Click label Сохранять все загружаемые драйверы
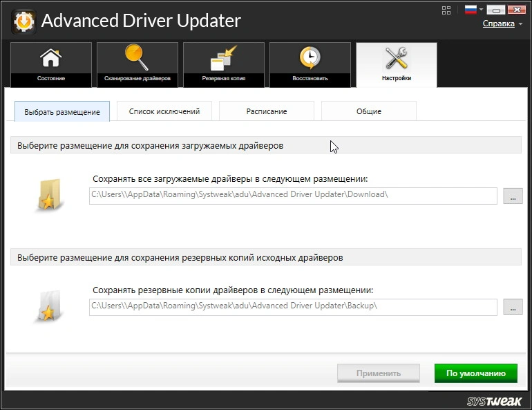 230,179
